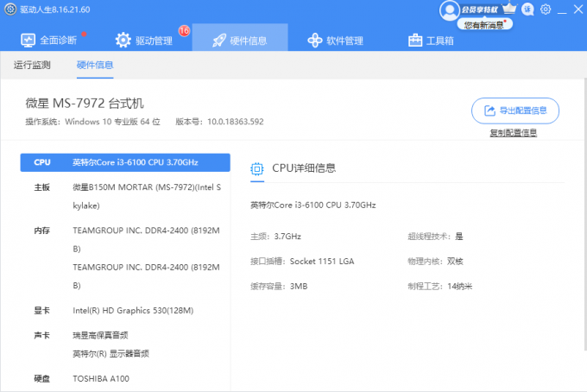The image size is (587, 392).
Task: Select the 声卡 row
Action: pyautogui.click(x=125, y=345)
